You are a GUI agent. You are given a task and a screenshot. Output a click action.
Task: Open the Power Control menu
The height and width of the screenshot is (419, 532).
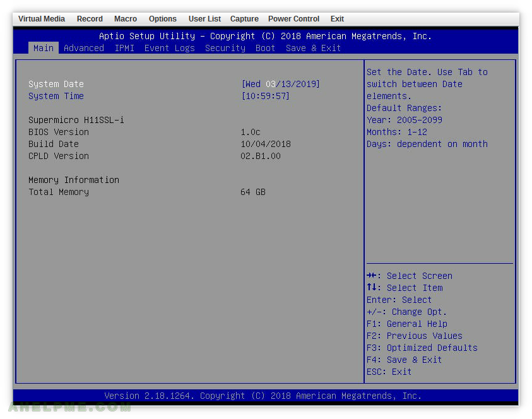[x=293, y=19]
